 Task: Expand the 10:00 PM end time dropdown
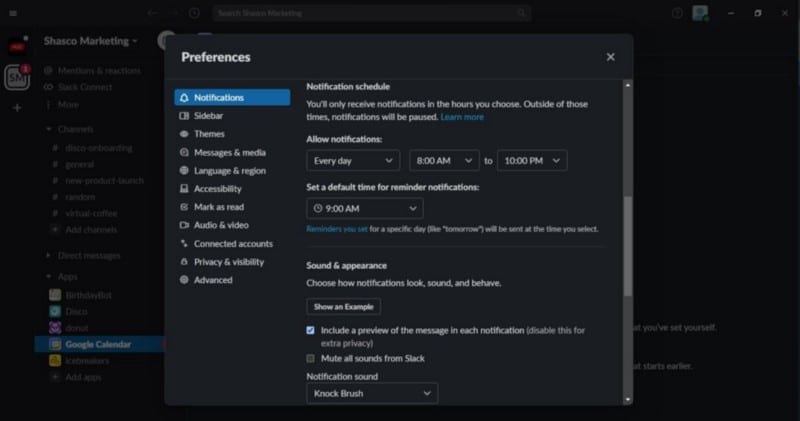pos(530,160)
